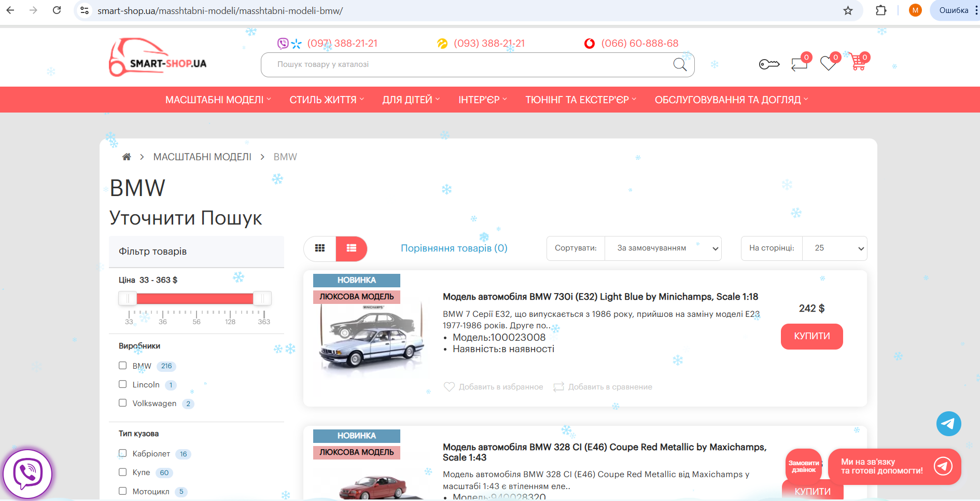Expand the ДЛЯ ДІТЕЙ menu
Screen dimensions: 980x501
411,100
